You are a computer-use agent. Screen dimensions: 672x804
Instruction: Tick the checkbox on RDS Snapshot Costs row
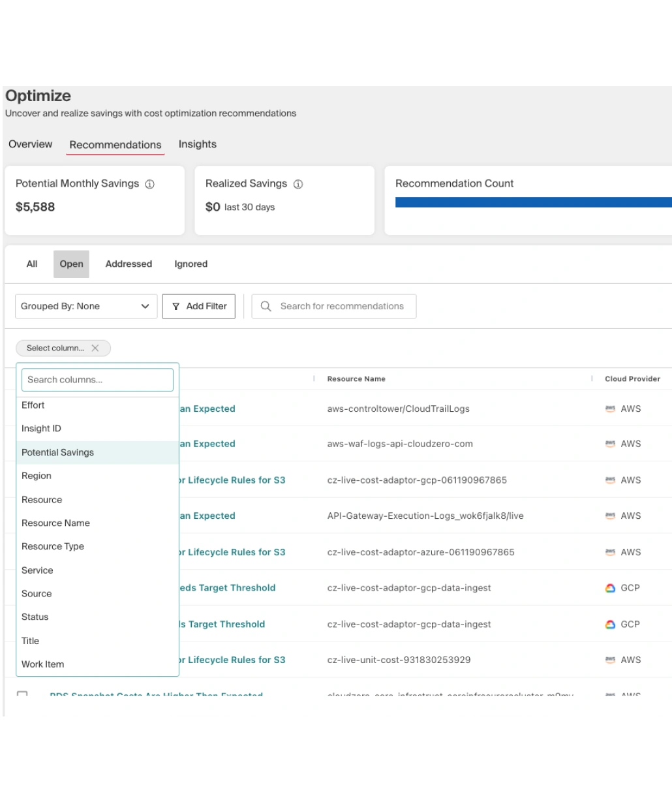22,695
